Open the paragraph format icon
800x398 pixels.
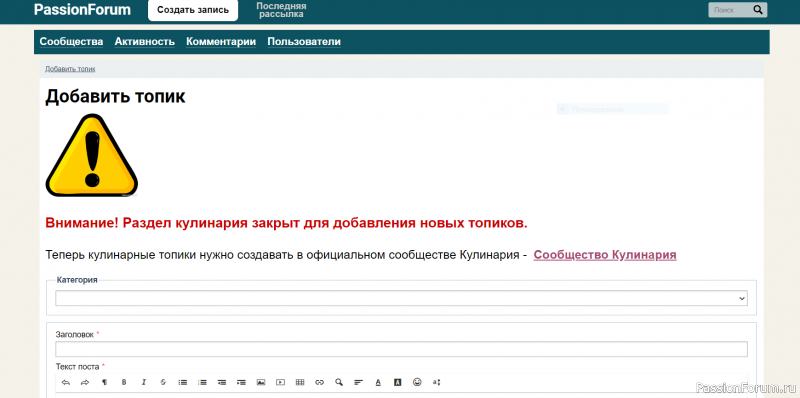click(x=105, y=382)
